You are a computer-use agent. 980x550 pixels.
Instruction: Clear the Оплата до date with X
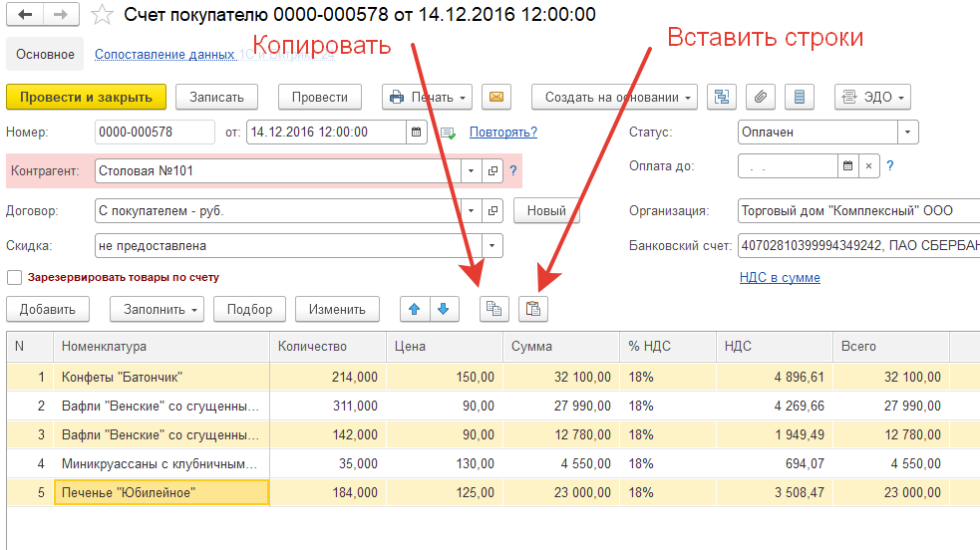[868, 166]
